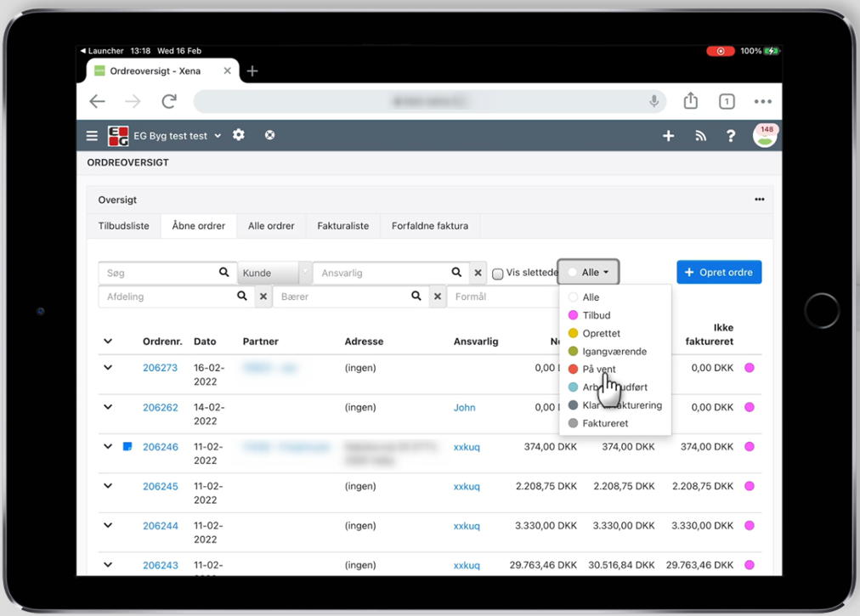Click the user avatar with 148 badge
860x616 pixels.
tap(765, 135)
